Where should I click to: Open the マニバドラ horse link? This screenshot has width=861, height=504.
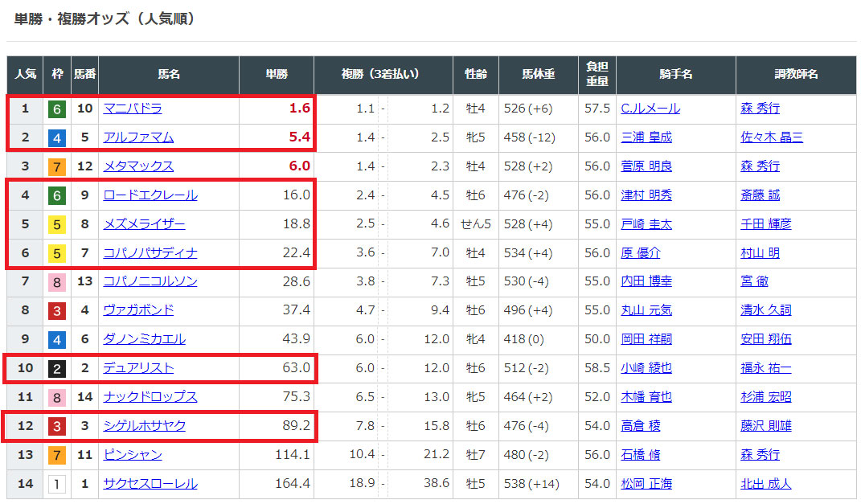[133, 109]
